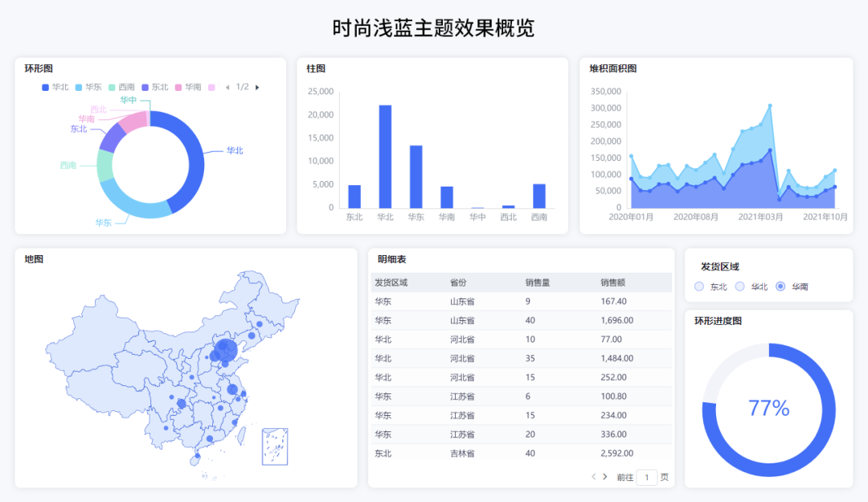Click the back arrow in the legend pagination
868x502 pixels.
click(x=228, y=87)
